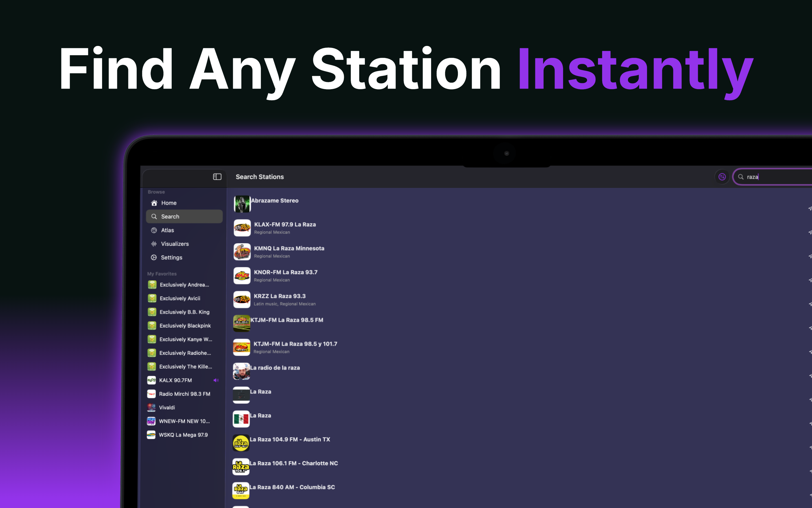Image resolution: width=812 pixels, height=508 pixels.
Task: Play favorite Exclusively Radiohe...
Action: pos(184,353)
